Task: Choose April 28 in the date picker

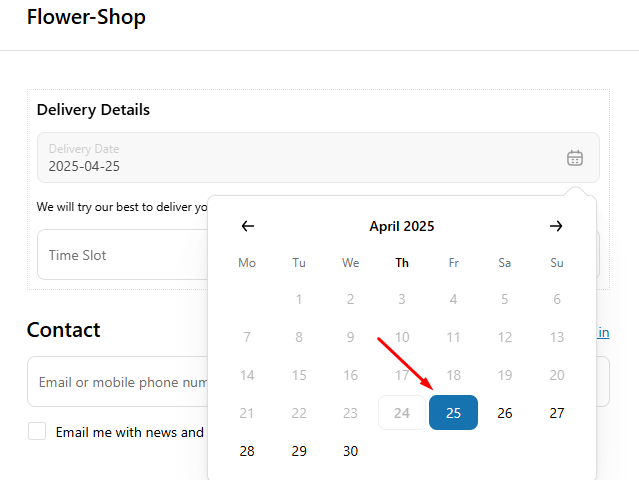Action: 247,451
